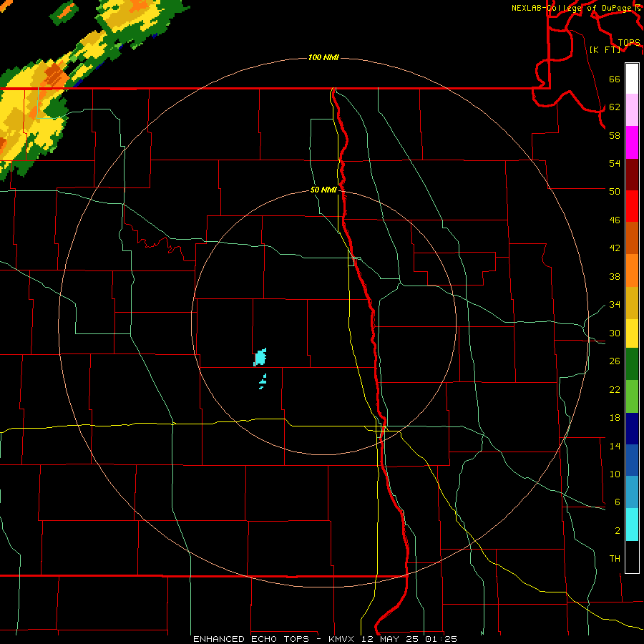Click the legend value "42"
Screen dimensions: 644x644
pos(615,248)
